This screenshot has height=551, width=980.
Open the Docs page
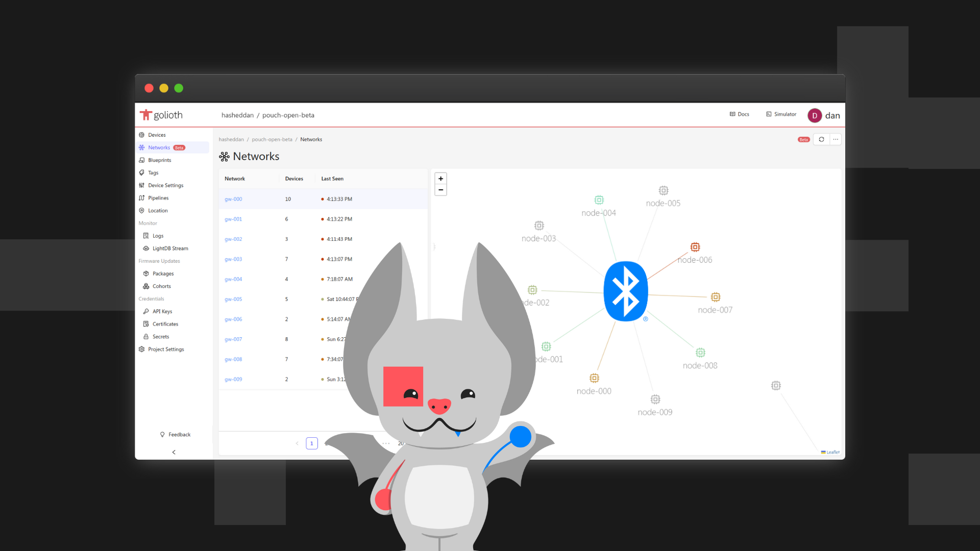pos(739,114)
